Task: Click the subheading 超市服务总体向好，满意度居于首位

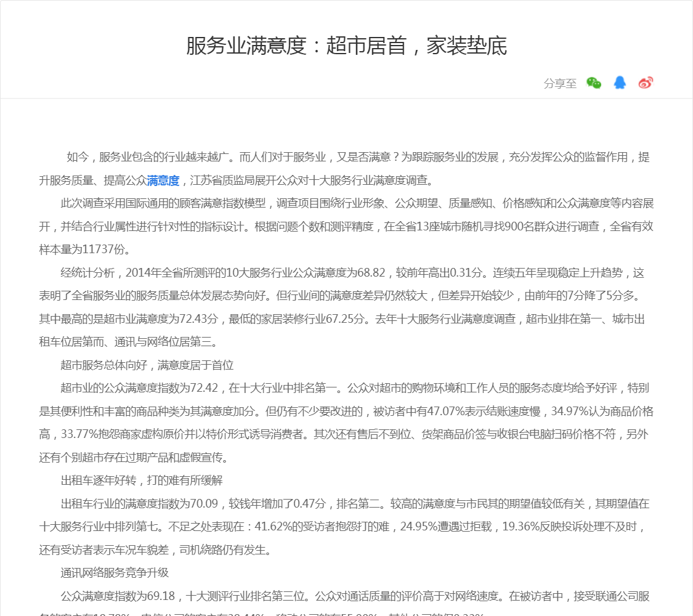Action: coord(147,365)
